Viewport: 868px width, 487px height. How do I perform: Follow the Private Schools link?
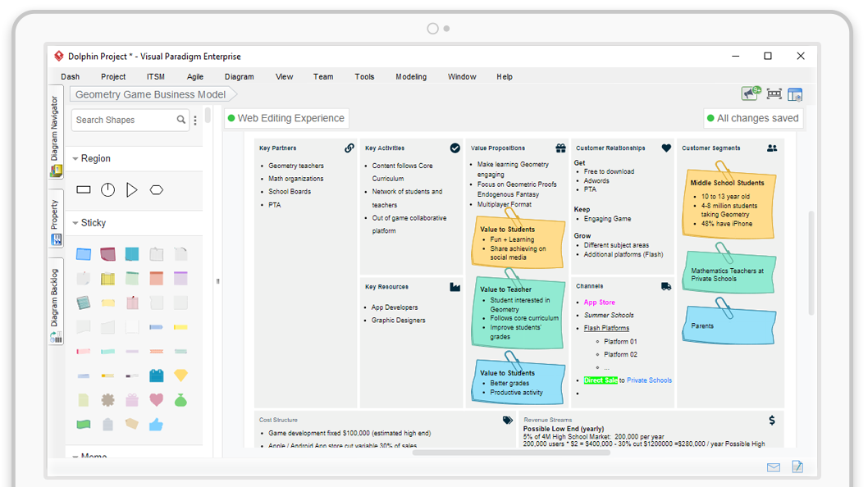click(x=649, y=380)
